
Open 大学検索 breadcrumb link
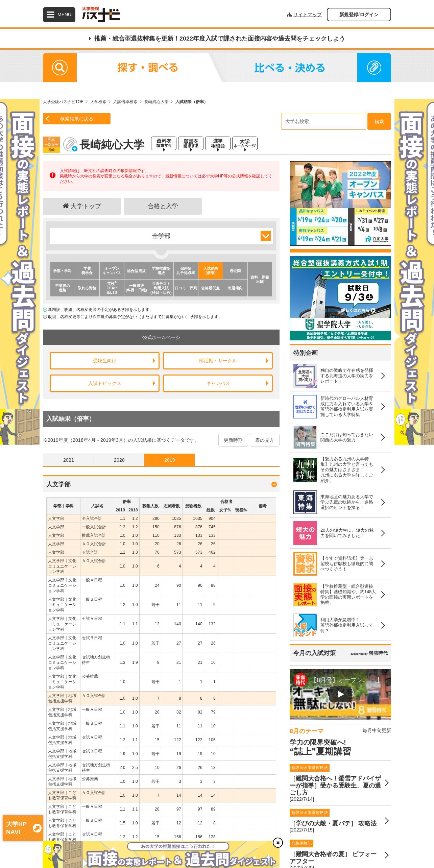click(x=98, y=102)
